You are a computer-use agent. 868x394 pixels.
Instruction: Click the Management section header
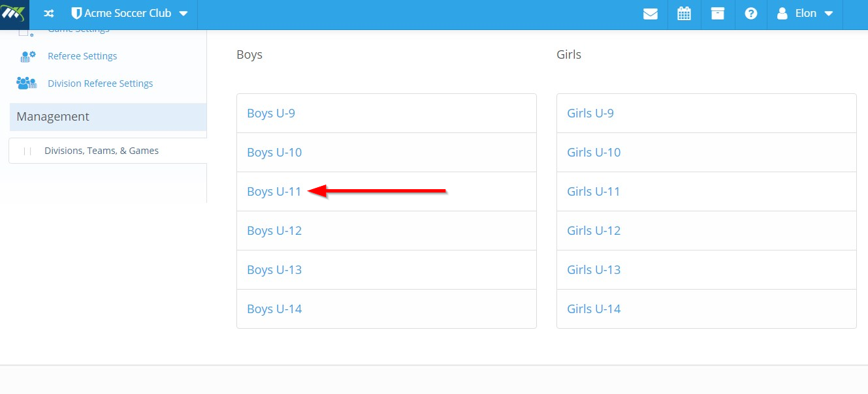[x=108, y=117]
